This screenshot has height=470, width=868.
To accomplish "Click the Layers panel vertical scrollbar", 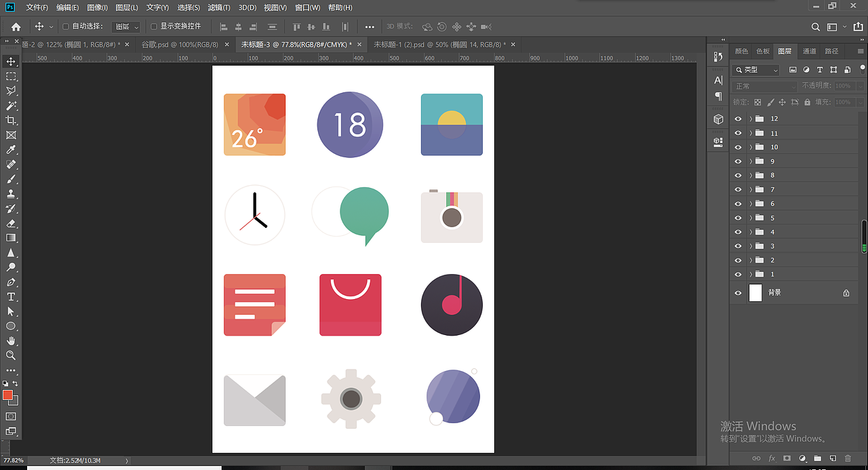I will click(863, 237).
